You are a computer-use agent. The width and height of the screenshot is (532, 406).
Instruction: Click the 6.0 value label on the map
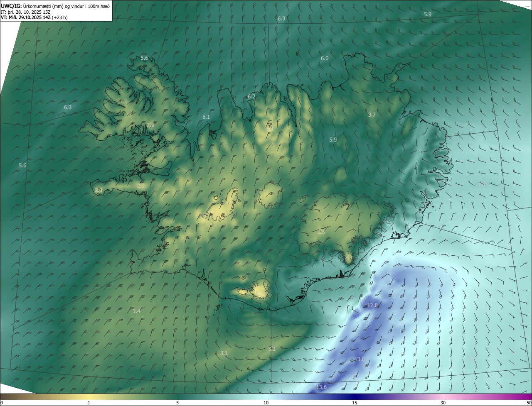[x=325, y=59]
